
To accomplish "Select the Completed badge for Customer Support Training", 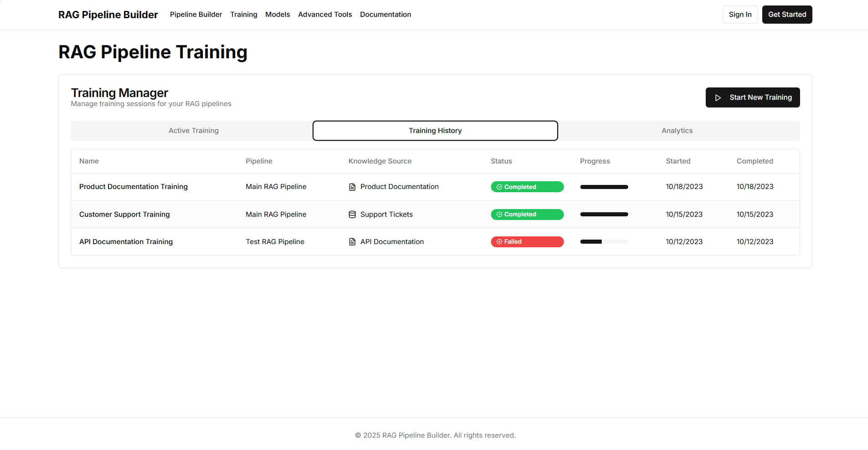I will pos(527,214).
